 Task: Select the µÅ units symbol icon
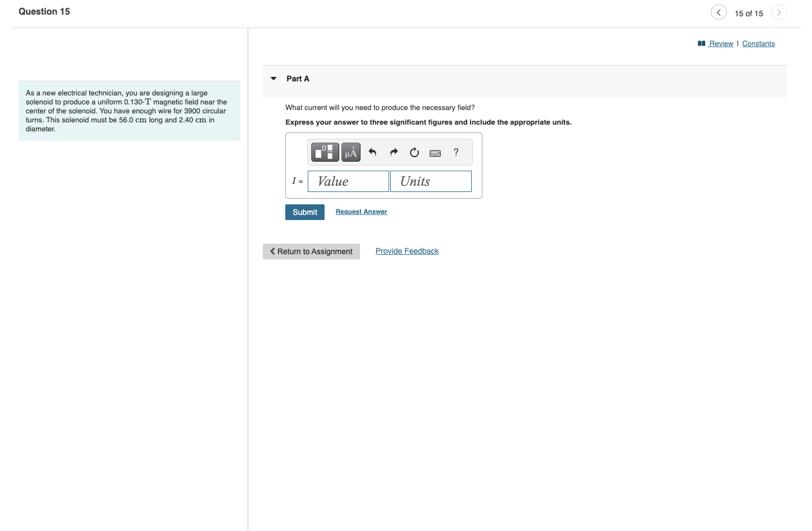(350, 152)
